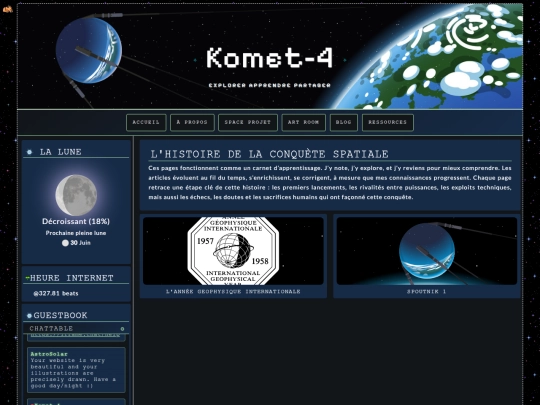Viewport: 540px width, 405px height.
Task: Follow the L'ANNÉE GÉOPHYSIQUE INTERNATIONALE caption link
Action: (x=233, y=292)
